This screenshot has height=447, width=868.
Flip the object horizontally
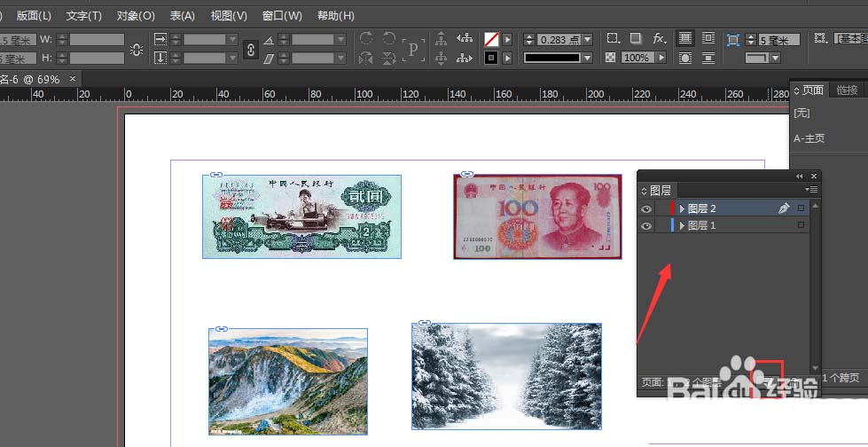(x=366, y=58)
